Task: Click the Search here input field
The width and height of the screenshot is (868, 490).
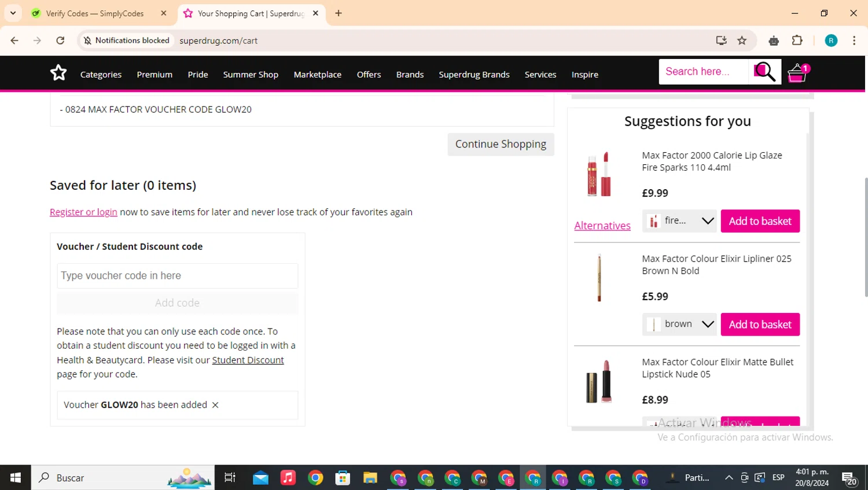Action: (704, 72)
